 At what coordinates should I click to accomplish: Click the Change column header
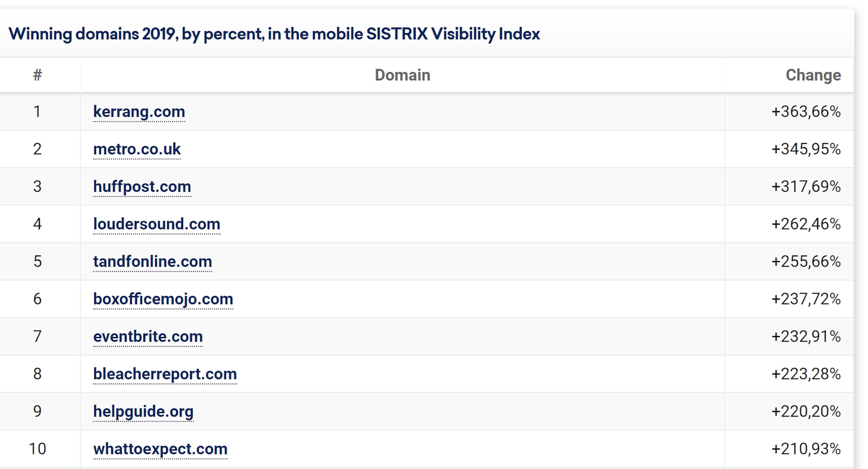[813, 75]
